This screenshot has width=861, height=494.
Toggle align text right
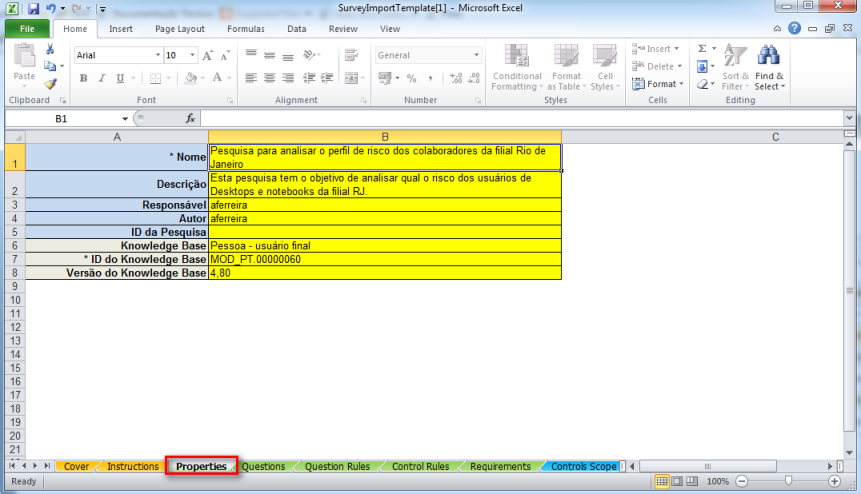tap(288, 78)
